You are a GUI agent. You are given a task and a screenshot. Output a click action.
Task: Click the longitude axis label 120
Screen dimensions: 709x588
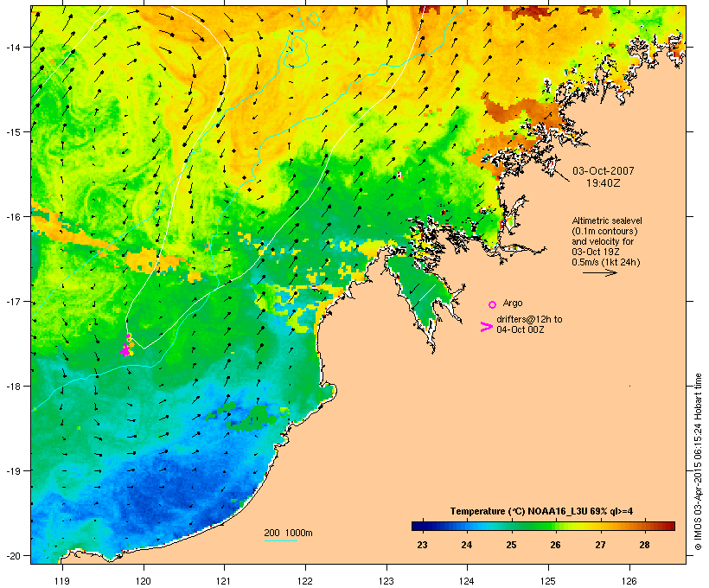144,581
